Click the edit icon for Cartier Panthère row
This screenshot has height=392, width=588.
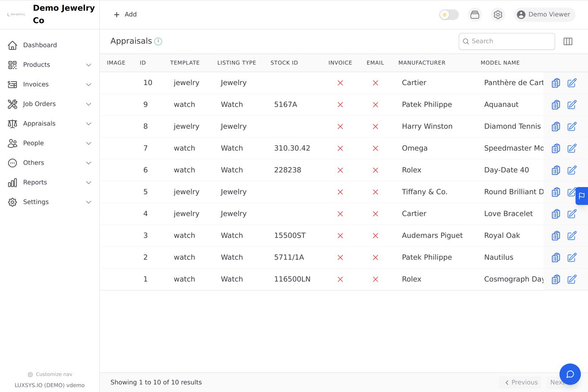(x=572, y=83)
